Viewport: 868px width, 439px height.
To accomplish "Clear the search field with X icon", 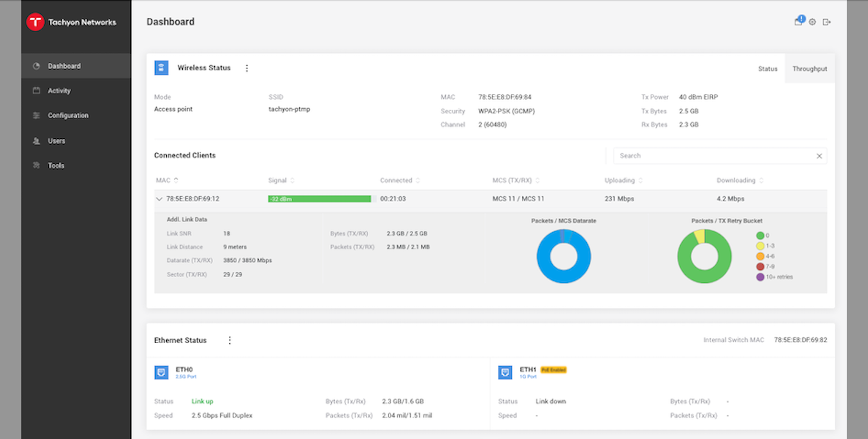I will (819, 156).
